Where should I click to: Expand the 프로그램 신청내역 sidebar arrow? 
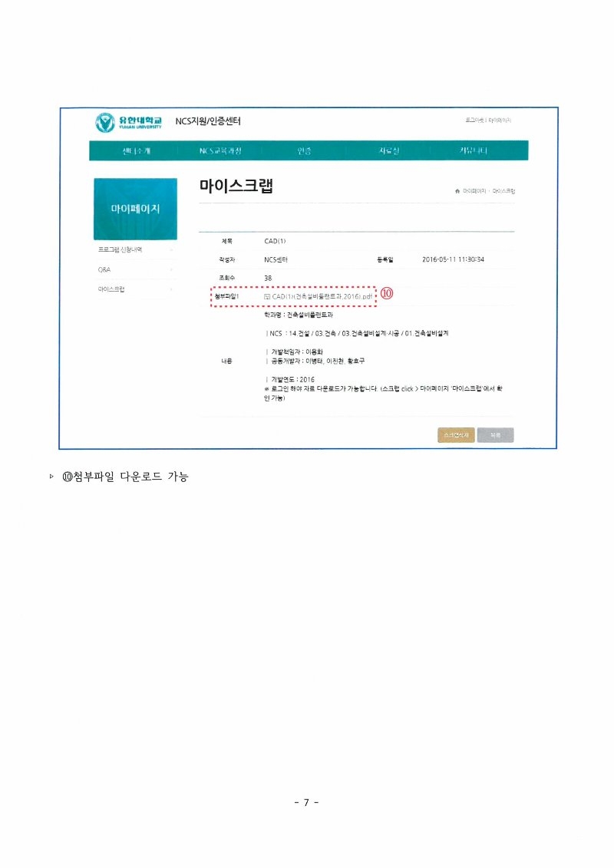click(x=171, y=250)
